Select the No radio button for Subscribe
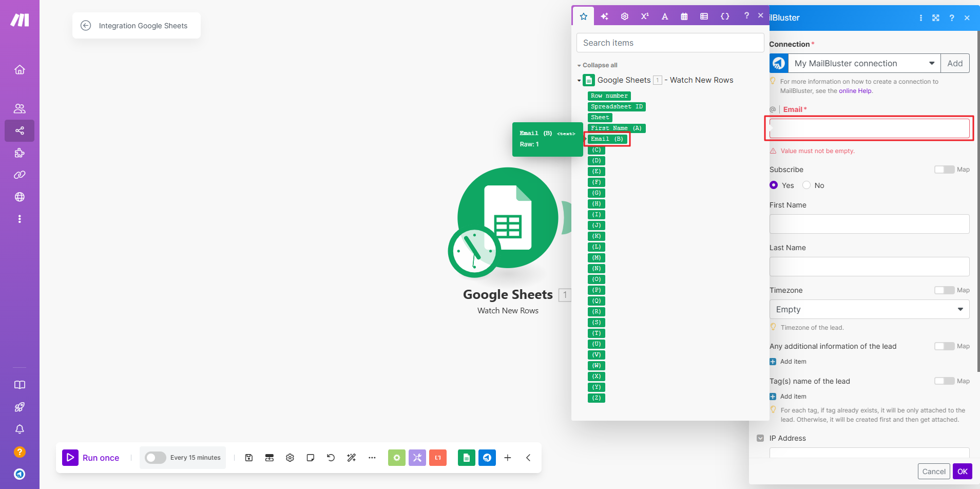 tap(806, 185)
